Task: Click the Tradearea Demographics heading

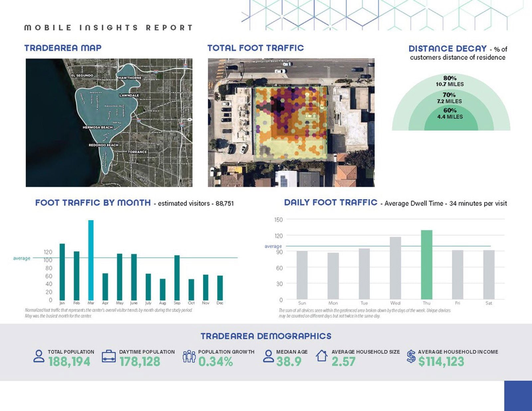Action: click(266, 336)
